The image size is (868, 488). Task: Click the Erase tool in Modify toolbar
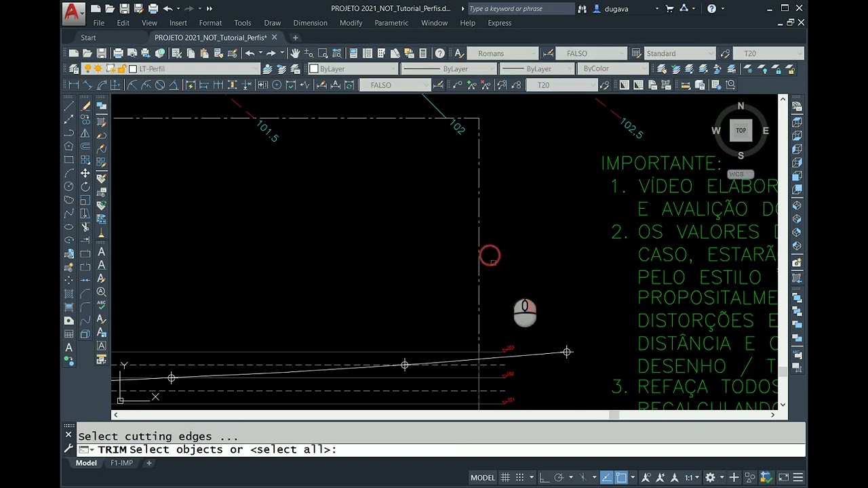[x=85, y=106]
